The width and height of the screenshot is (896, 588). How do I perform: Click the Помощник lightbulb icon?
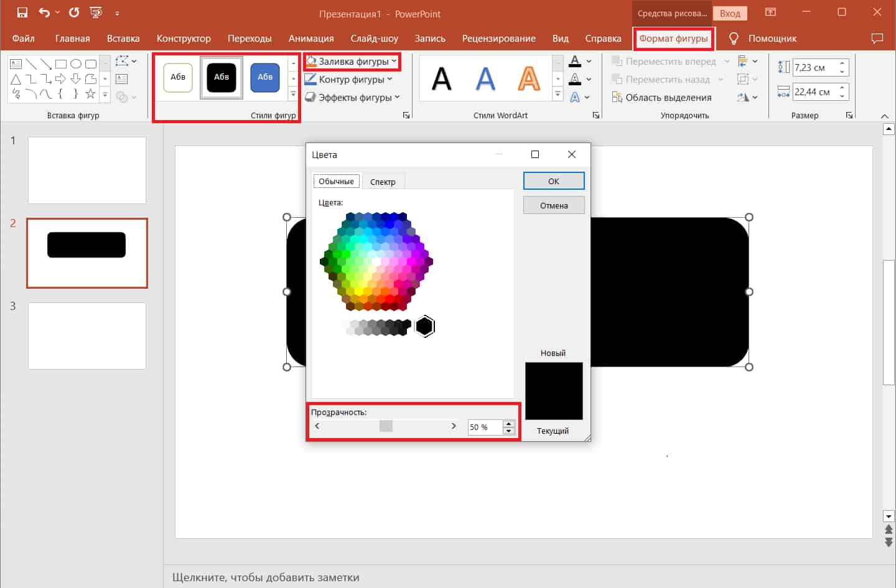[734, 39]
